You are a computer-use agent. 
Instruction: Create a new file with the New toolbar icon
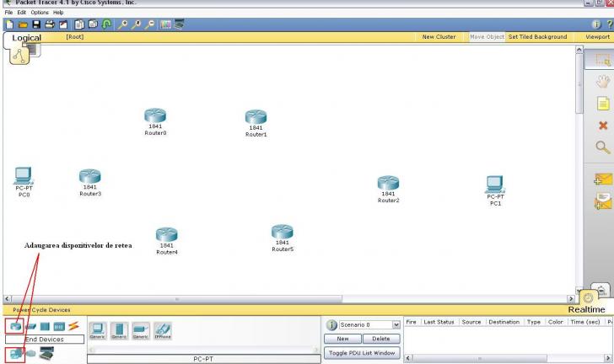pos(10,24)
